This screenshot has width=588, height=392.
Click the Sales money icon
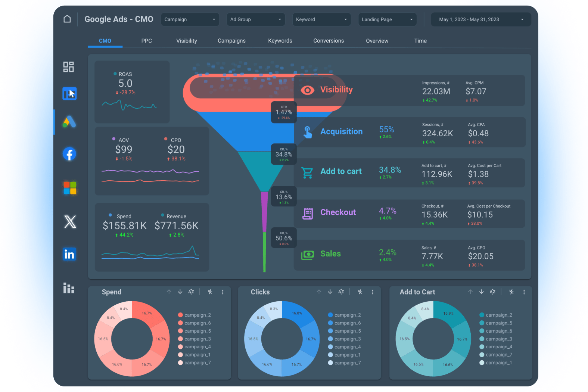(x=308, y=255)
